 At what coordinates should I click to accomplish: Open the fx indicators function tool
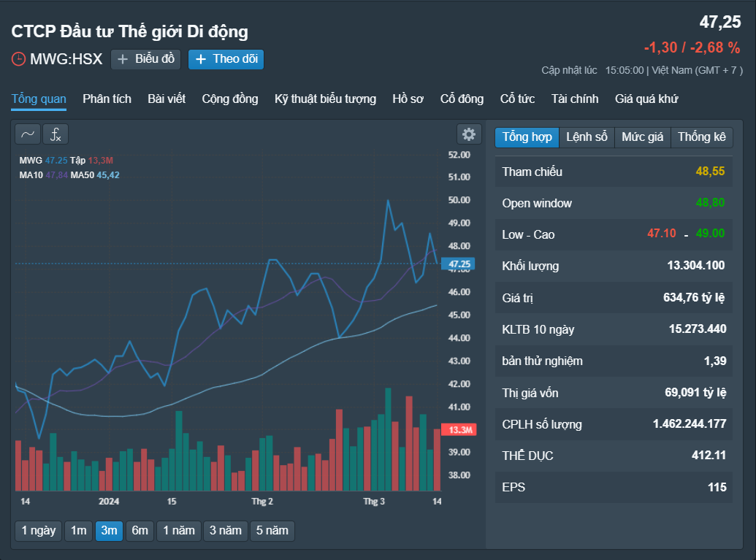click(56, 134)
